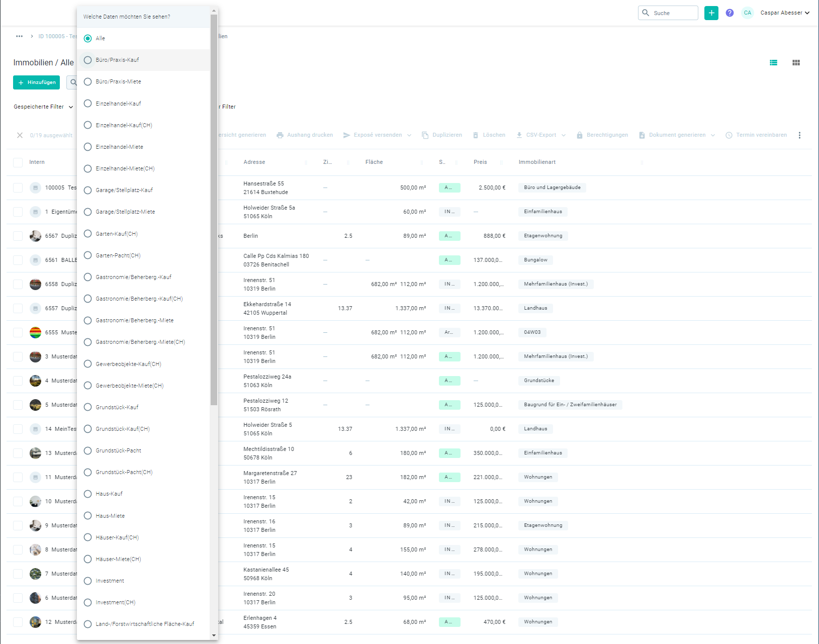Click thumbnail of property 6555

click(35, 332)
